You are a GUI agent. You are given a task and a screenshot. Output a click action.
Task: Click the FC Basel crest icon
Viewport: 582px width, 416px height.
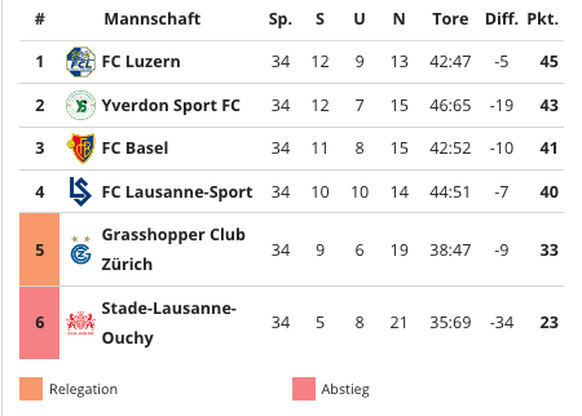(x=81, y=148)
